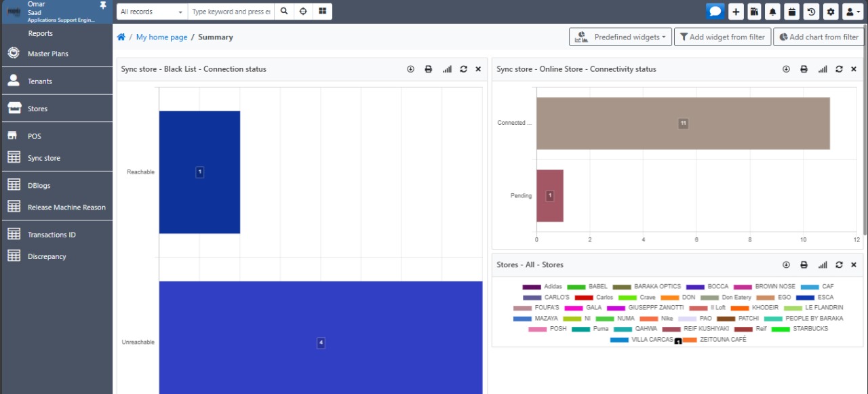Click the search magnifier icon

[284, 12]
